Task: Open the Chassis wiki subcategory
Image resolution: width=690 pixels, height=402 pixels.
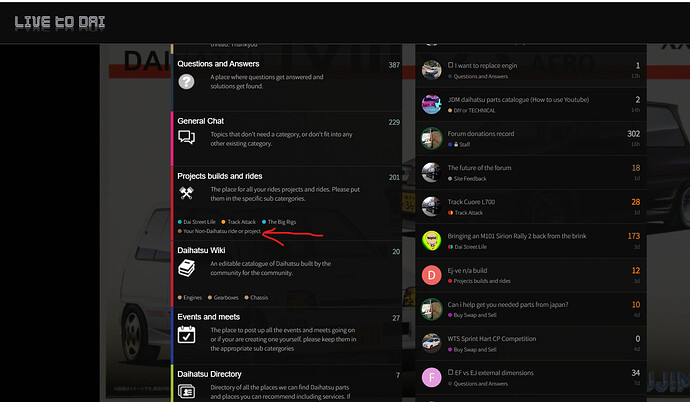Action: tap(256, 297)
